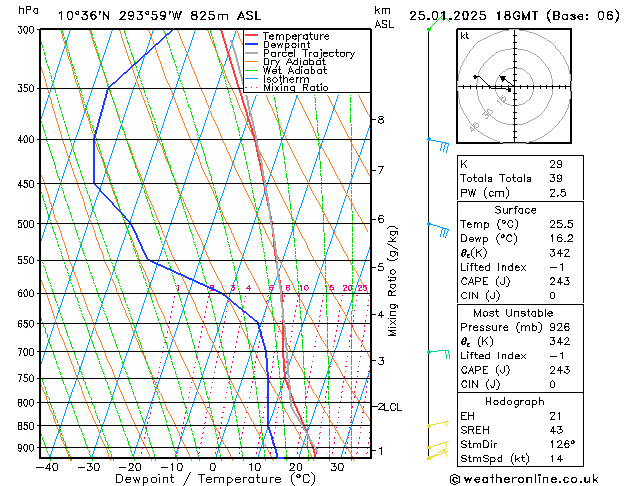Click the 'LCL' marker label
This screenshot has height=486, width=629.
point(393,407)
